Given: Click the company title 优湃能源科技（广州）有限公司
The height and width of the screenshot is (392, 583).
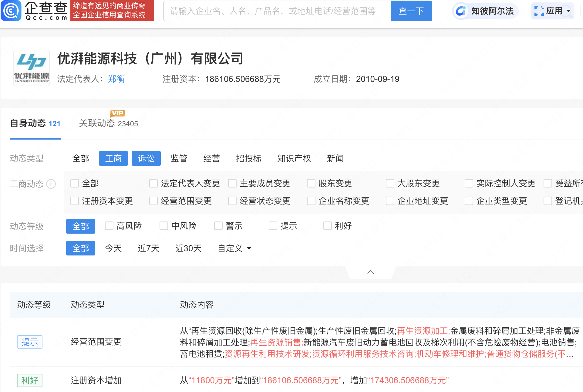Looking at the screenshot, I should [x=150, y=58].
